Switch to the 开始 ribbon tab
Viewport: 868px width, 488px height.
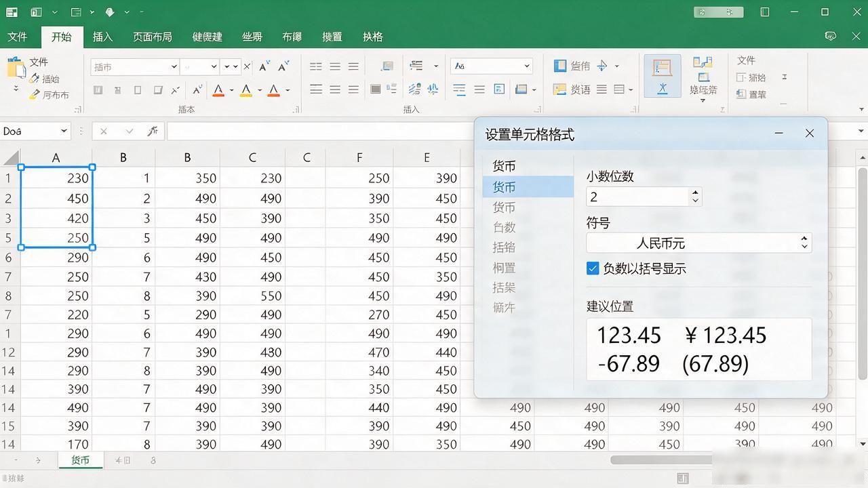click(62, 37)
